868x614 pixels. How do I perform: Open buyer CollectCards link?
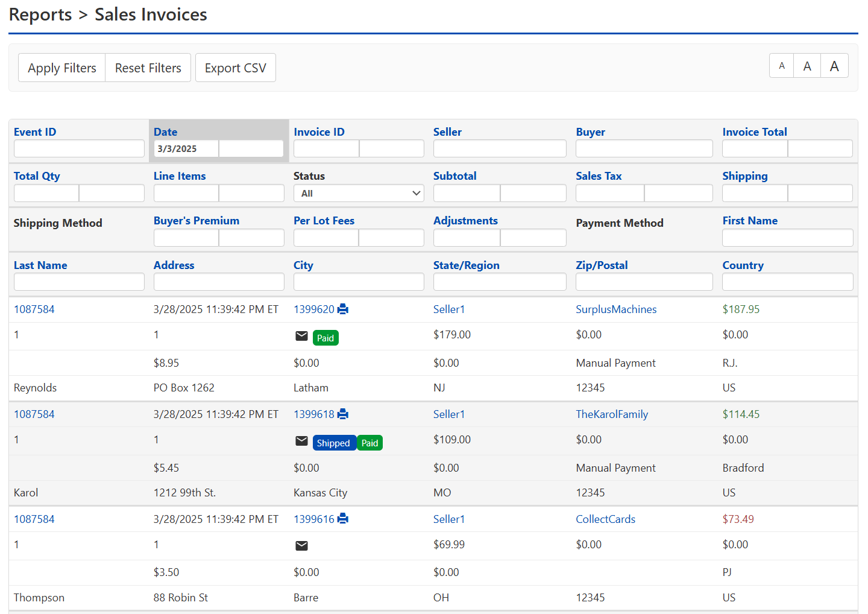pyautogui.click(x=606, y=519)
